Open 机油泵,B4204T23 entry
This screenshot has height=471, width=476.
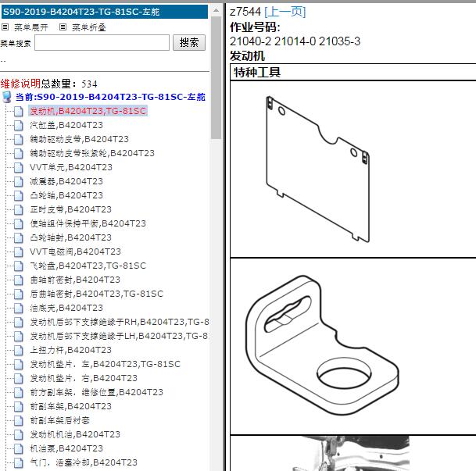pyautogui.click(x=66, y=448)
